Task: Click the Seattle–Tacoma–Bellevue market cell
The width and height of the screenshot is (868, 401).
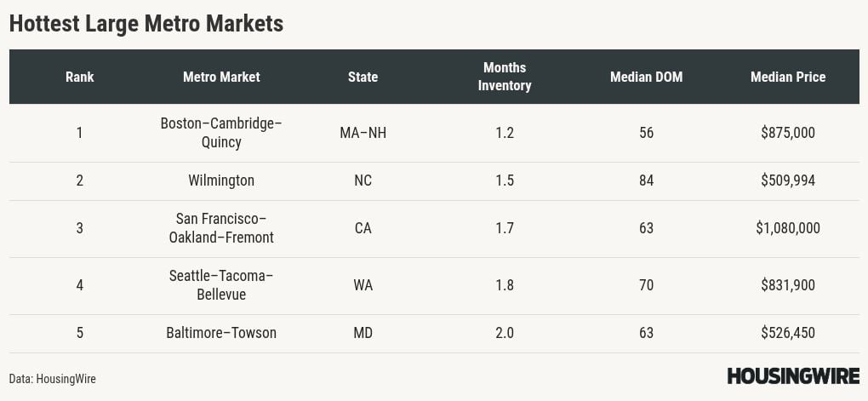Action: pos(221,285)
